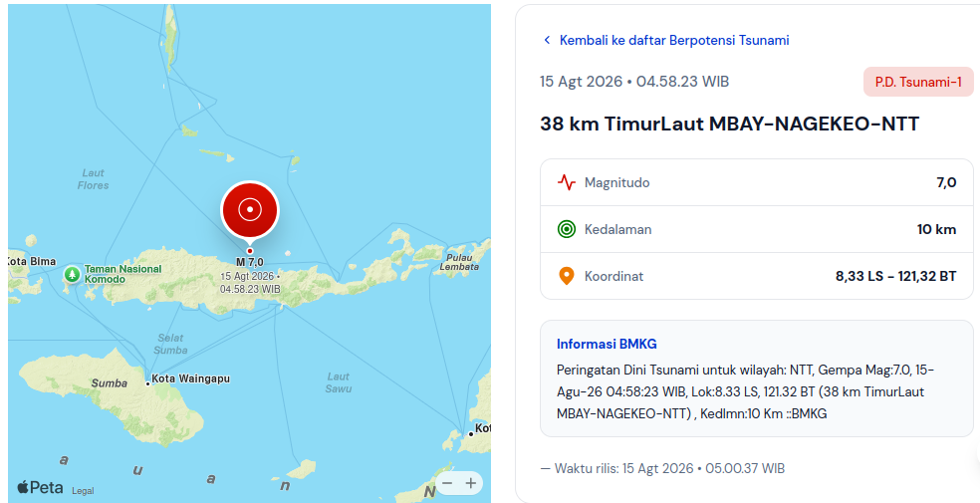Click the back chevron arrow icon
Image resolution: width=980 pixels, height=503 pixels.
[x=547, y=40]
